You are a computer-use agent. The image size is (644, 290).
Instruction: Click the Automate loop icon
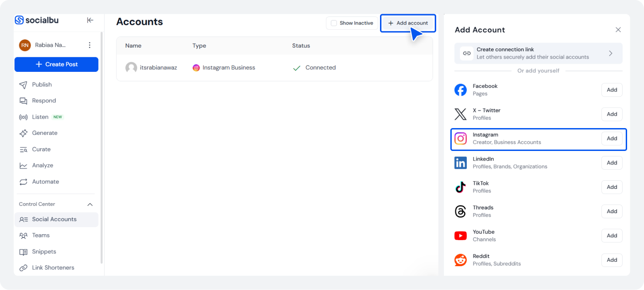(23, 182)
